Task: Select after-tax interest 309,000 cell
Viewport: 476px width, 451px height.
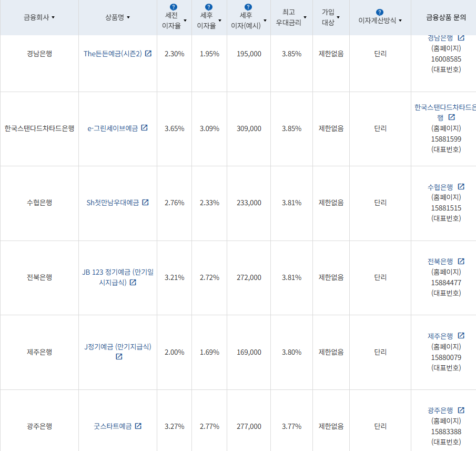Action: click(249, 128)
